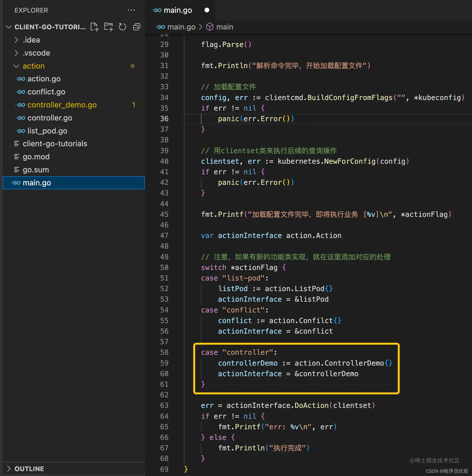Image resolution: width=472 pixels, height=476 pixels.
Task: Collapse the action folder
Action: 16,66
